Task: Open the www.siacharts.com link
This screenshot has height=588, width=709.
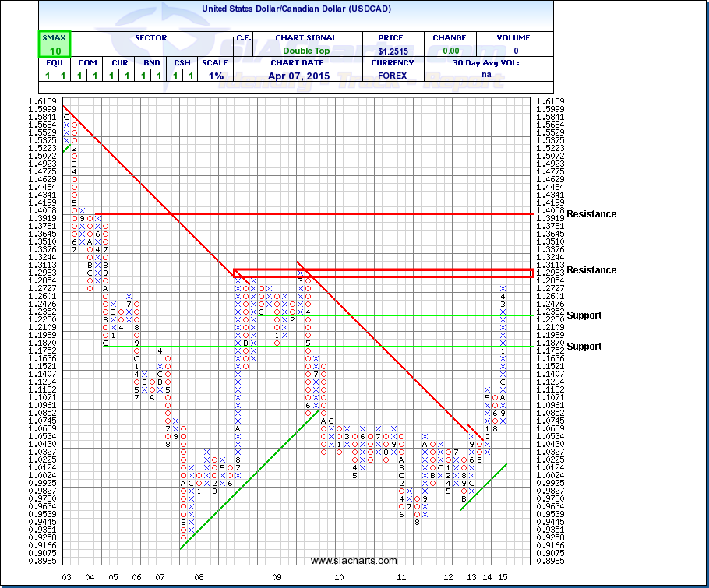Action: coord(353,561)
